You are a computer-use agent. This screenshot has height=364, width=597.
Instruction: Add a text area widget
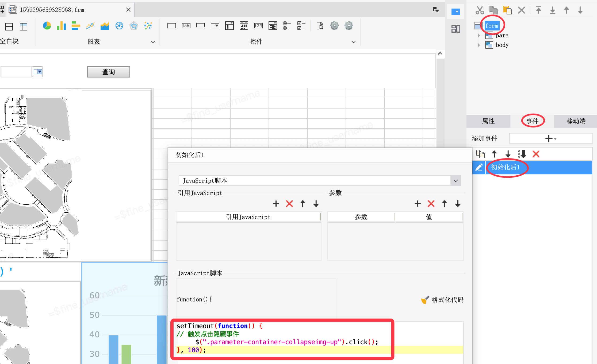point(273,26)
